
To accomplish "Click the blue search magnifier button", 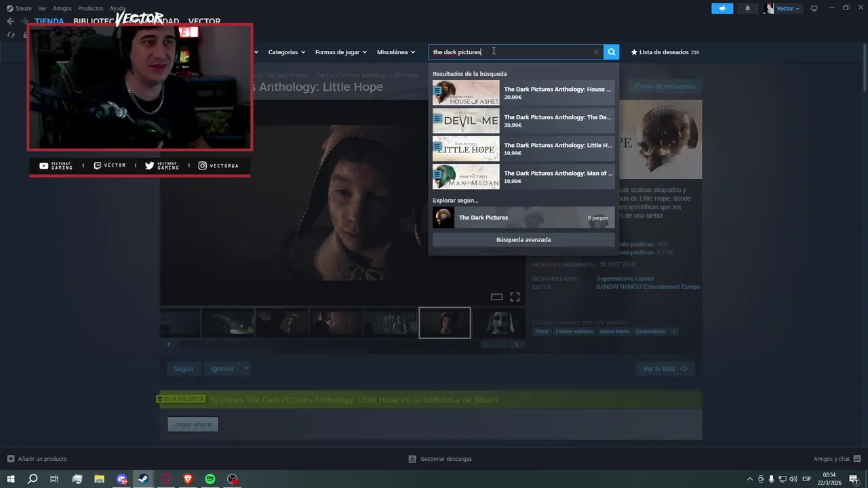I will tap(611, 52).
